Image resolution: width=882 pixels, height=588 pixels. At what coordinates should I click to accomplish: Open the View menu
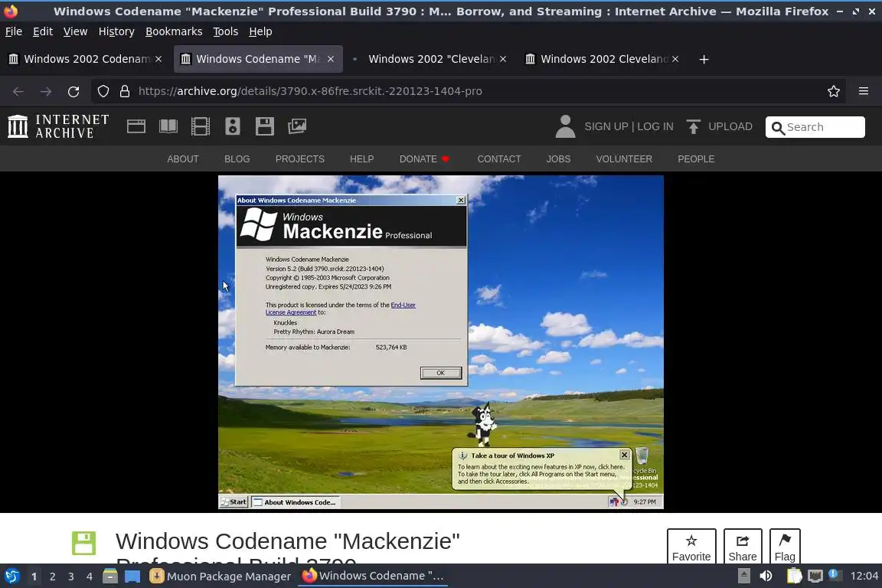pyautogui.click(x=75, y=31)
